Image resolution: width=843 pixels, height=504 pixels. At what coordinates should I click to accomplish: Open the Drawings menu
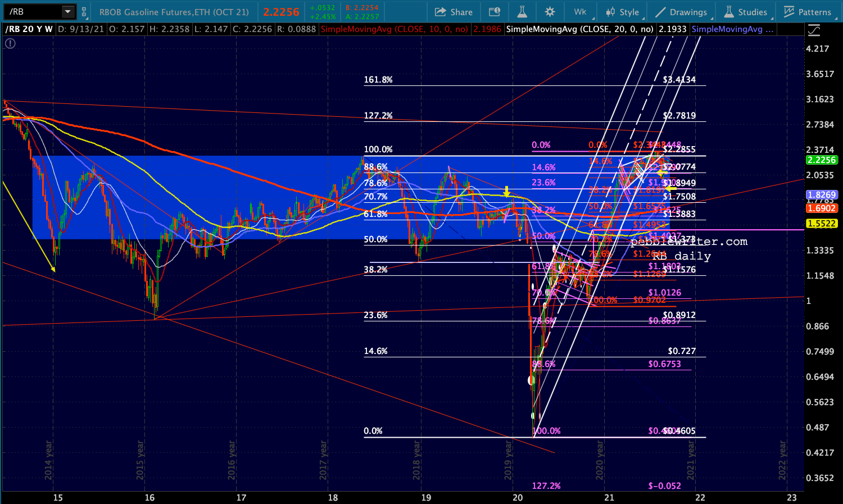click(681, 12)
